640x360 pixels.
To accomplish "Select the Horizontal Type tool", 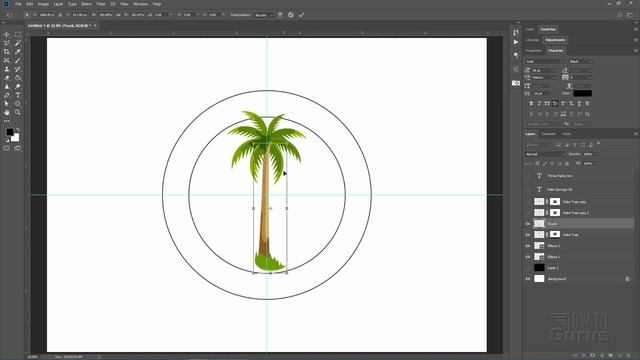I will pyautogui.click(x=18, y=95).
